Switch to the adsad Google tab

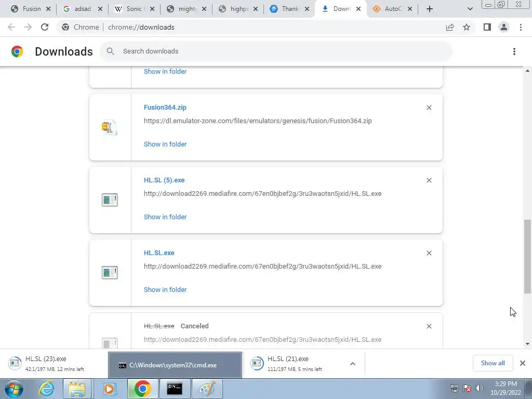click(83, 9)
